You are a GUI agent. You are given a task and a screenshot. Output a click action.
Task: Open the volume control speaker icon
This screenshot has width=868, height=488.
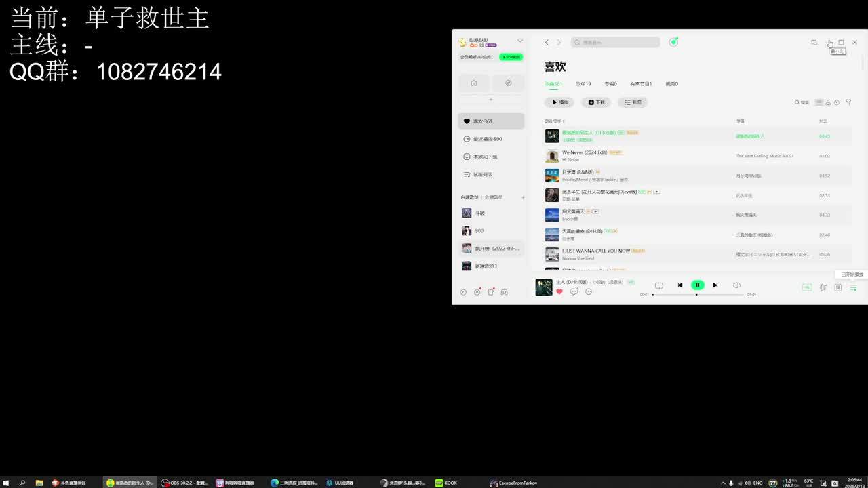(x=736, y=285)
